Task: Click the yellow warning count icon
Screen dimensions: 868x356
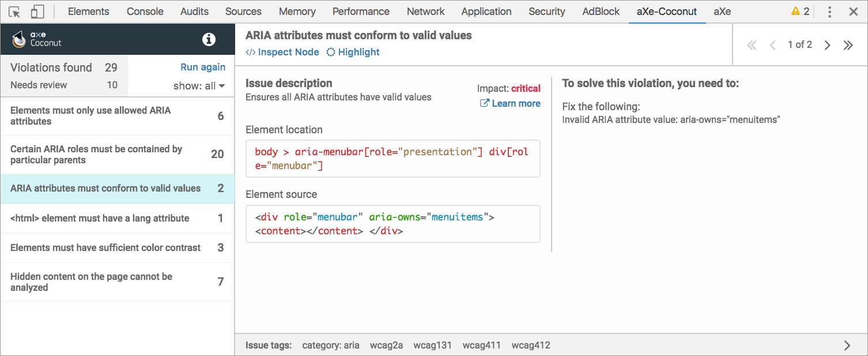Action: coord(800,12)
